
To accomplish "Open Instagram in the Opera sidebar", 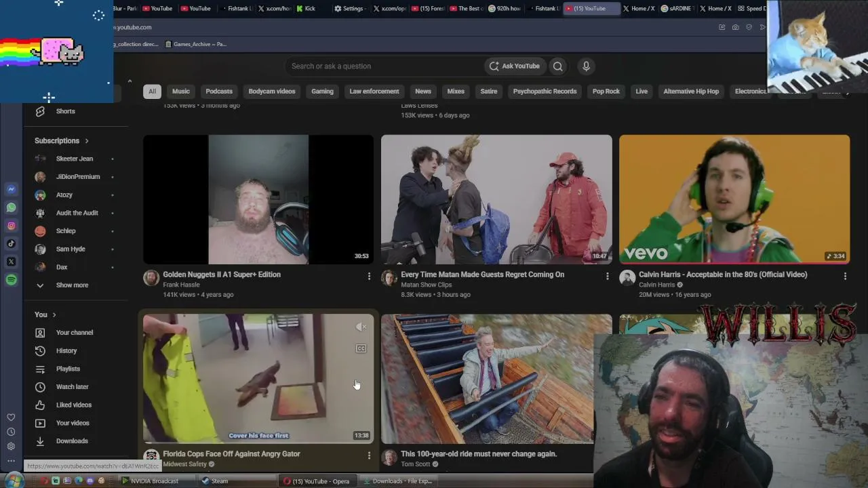I will coord(12,226).
